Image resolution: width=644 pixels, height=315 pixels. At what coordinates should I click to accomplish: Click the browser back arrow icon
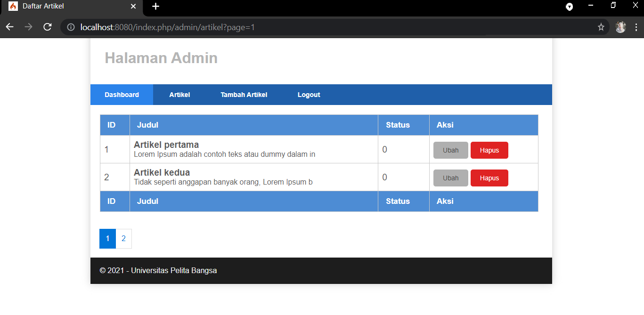(x=9, y=27)
